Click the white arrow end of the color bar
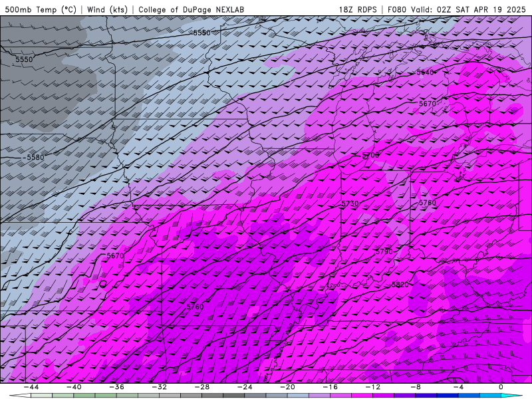 coord(20,396)
